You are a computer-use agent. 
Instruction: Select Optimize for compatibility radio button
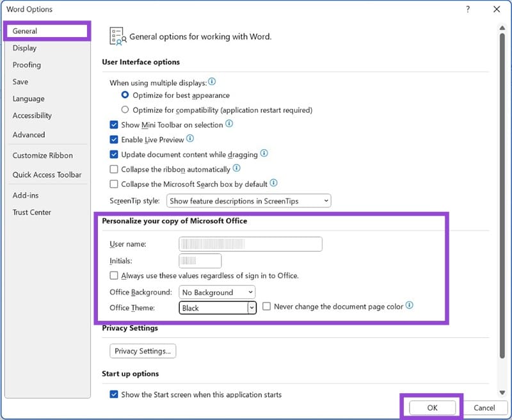tap(127, 109)
